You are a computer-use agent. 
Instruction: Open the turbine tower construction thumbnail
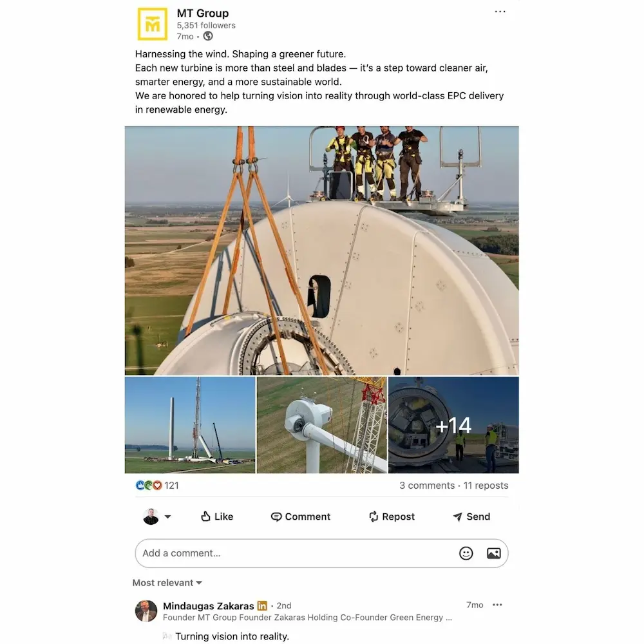click(x=190, y=425)
